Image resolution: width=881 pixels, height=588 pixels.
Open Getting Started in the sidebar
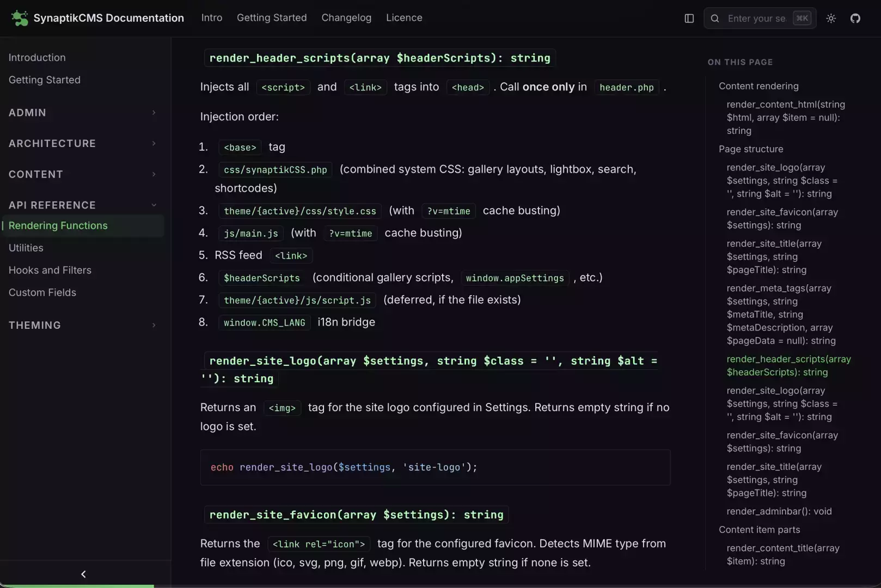coord(45,80)
